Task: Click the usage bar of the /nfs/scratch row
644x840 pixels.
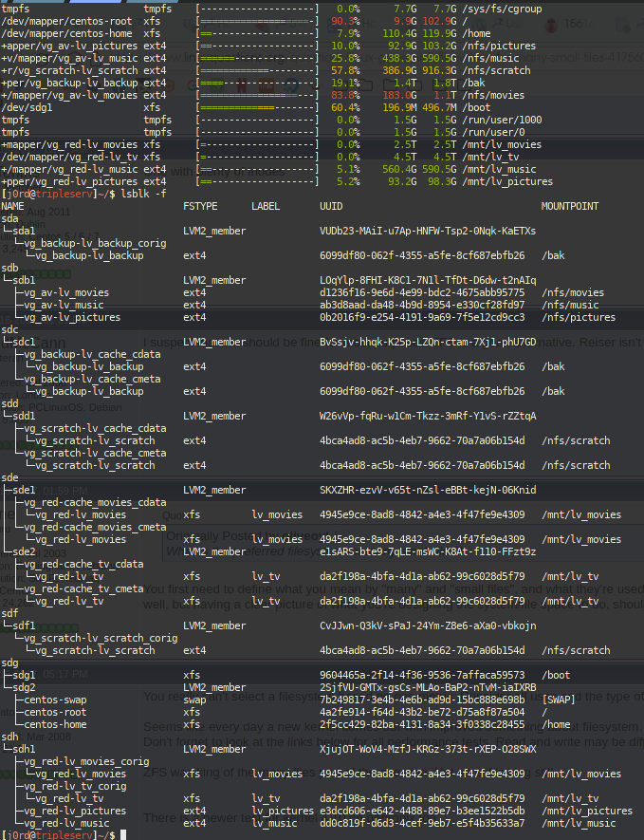Action: tap(257, 71)
